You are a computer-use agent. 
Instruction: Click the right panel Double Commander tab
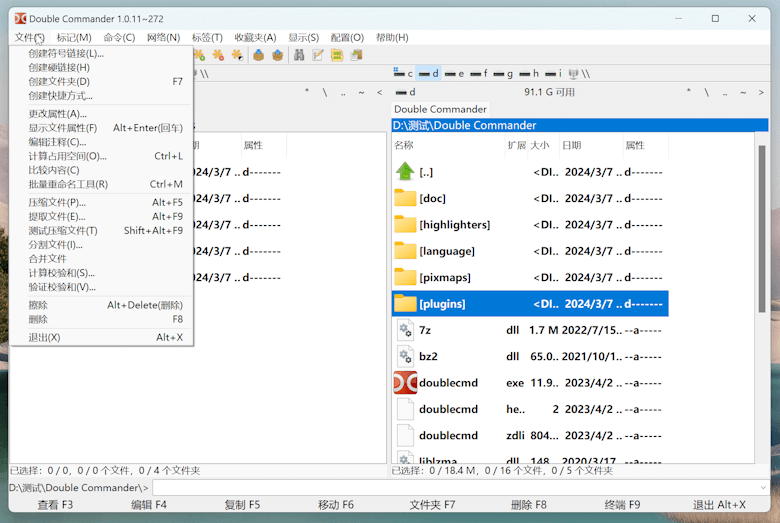click(440, 109)
